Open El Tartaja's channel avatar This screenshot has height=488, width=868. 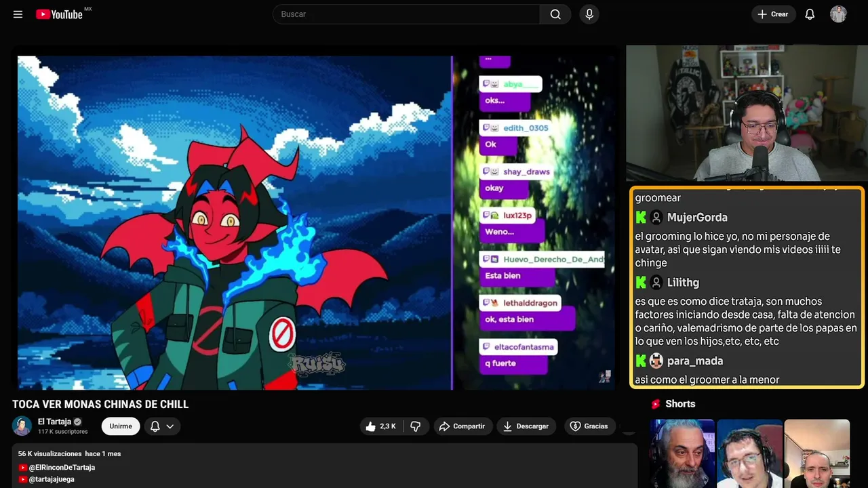pyautogui.click(x=22, y=426)
